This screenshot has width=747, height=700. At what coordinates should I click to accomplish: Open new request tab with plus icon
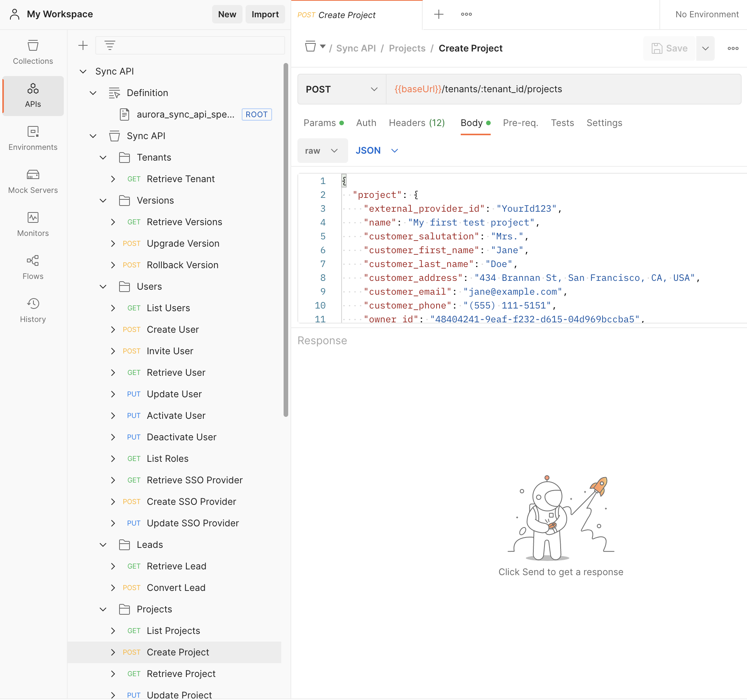438,15
